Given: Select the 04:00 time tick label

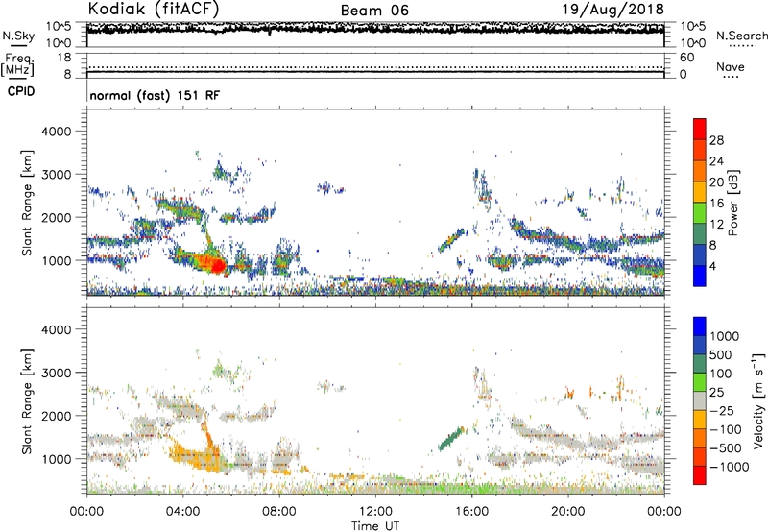Looking at the screenshot, I should coord(182,512).
